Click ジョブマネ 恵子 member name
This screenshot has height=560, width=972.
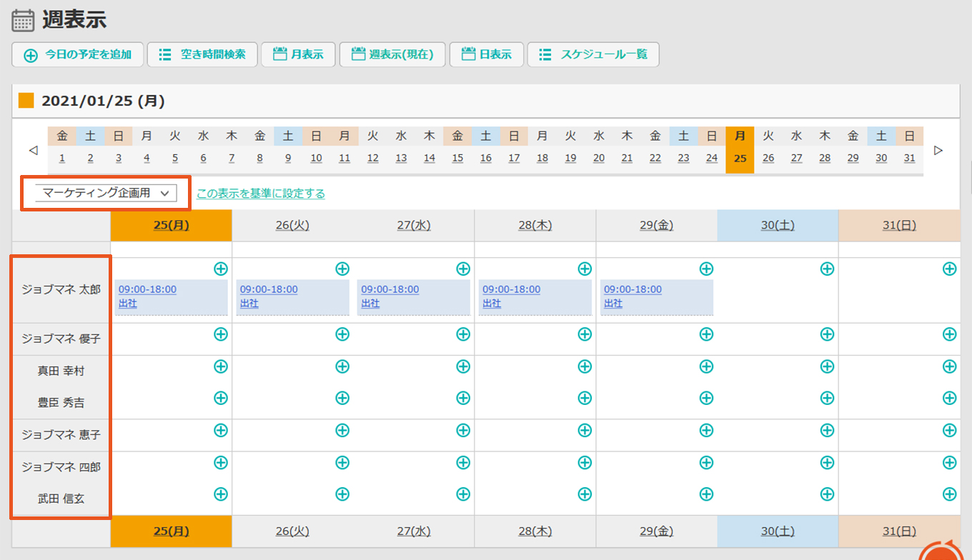point(61,435)
